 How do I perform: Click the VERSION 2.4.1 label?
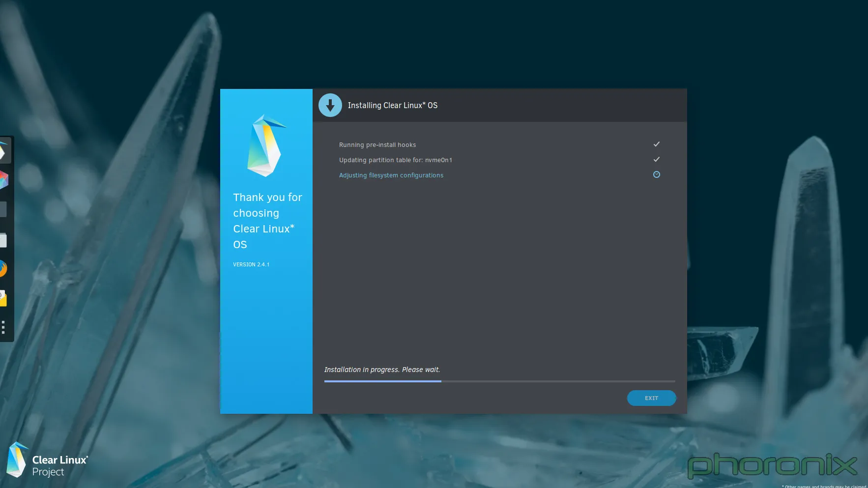(251, 264)
